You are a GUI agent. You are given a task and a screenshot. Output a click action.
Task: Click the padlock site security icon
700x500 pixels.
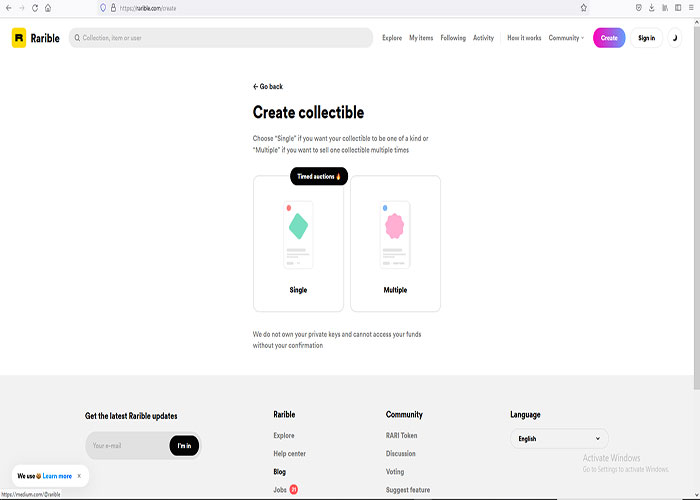[113, 7]
